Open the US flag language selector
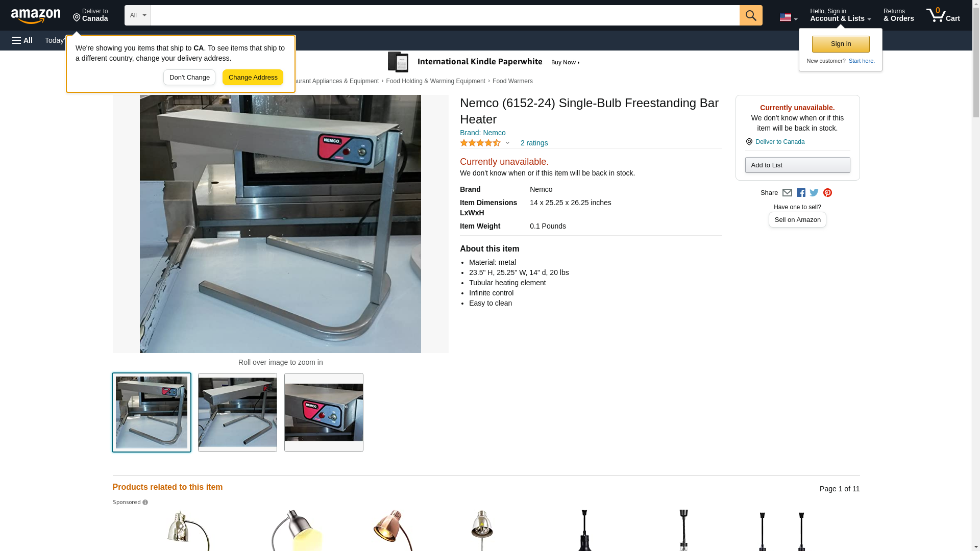Image resolution: width=980 pixels, height=551 pixels. click(788, 17)
